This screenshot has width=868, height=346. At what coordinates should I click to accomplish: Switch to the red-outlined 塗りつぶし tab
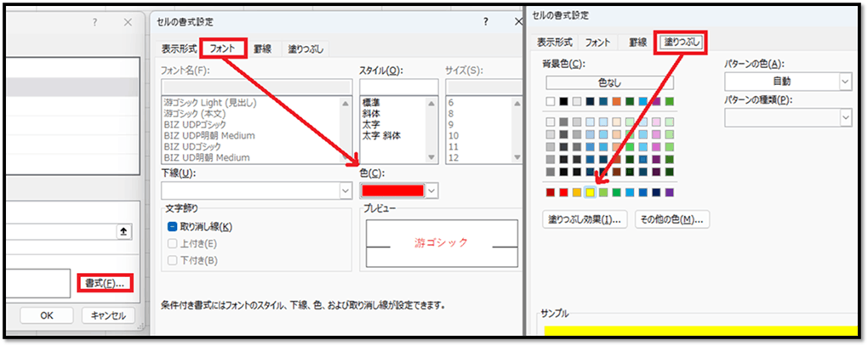pos(681,42)
